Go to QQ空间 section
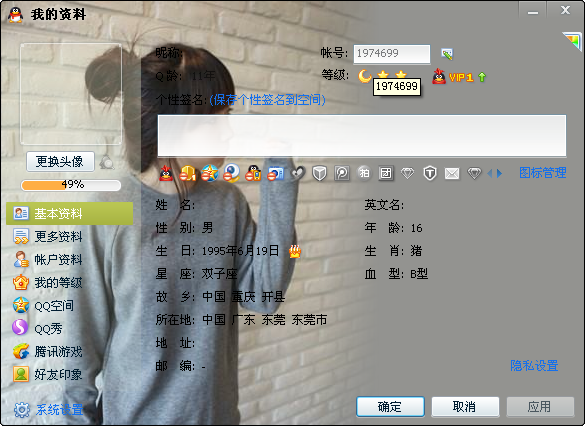 pos(43,306)
